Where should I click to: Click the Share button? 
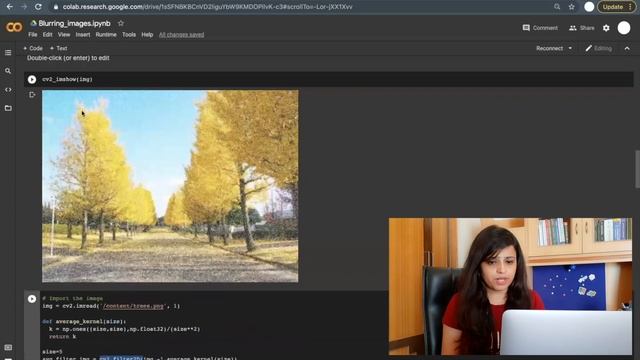click(582, 28)
